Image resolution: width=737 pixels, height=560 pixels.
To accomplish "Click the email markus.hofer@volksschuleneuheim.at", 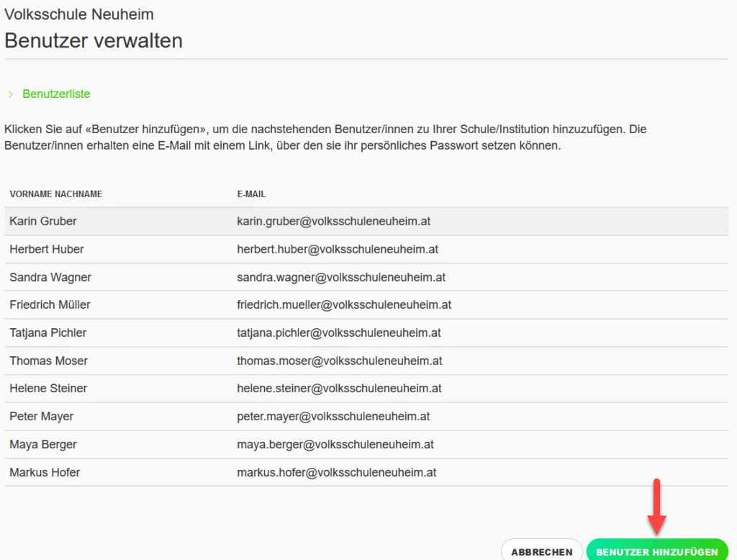I will pos(336,472).
